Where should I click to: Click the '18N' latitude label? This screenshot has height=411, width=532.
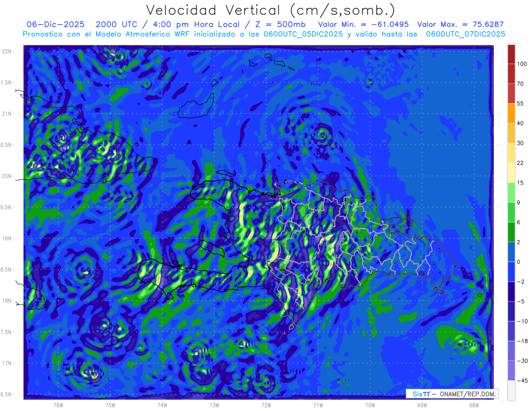click(x=7, y=301)
